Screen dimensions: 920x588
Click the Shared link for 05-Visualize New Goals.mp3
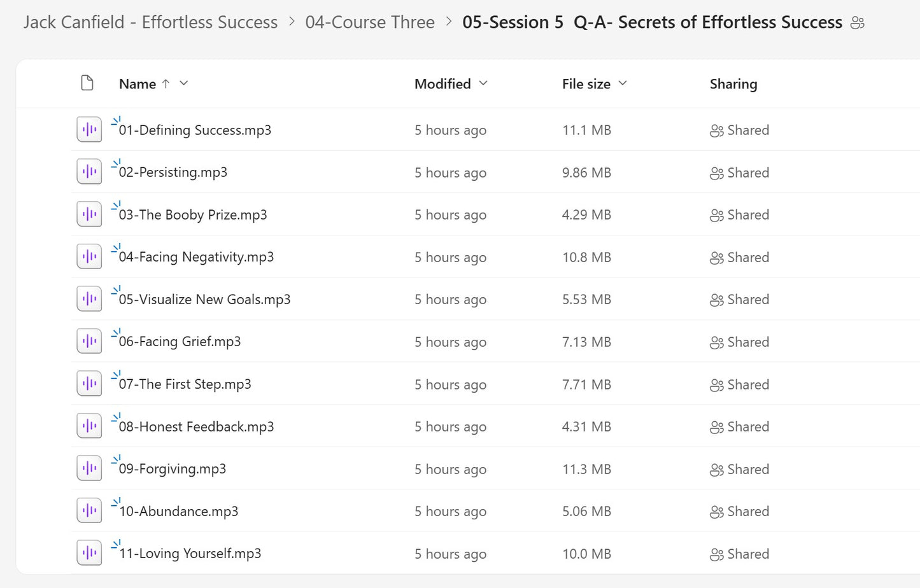coord(747,299)
